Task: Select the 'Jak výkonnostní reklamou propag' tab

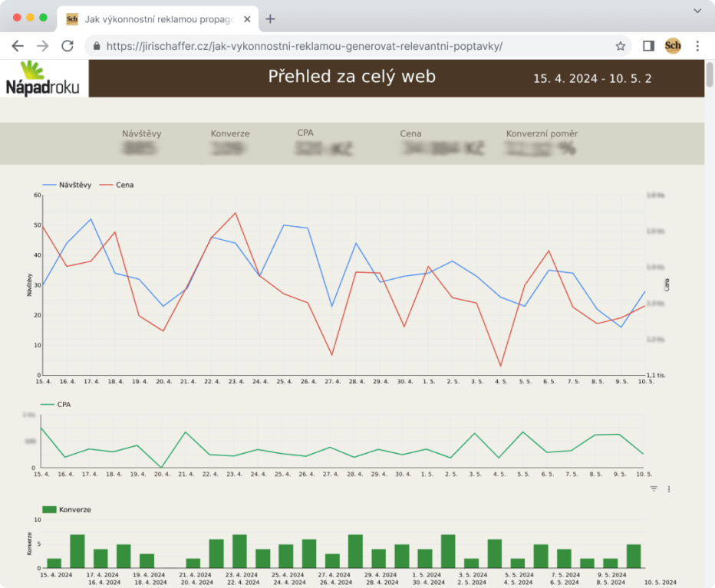Action: [x=158, y=19]
